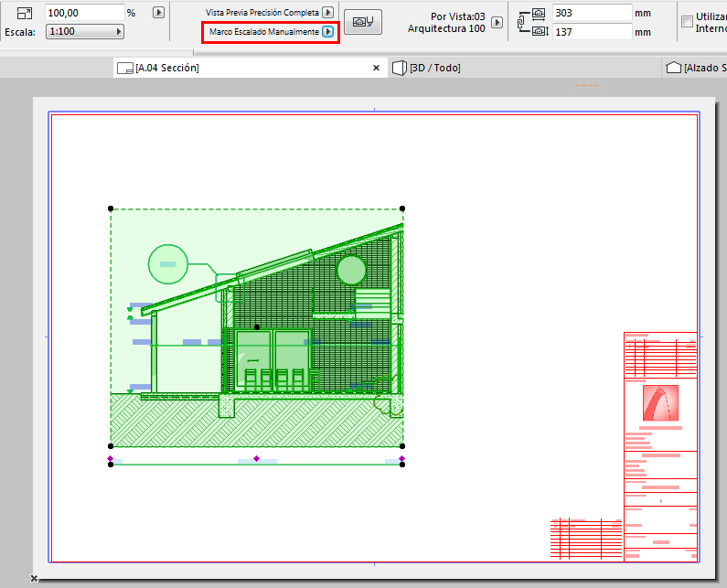This screenshot has width=727, height=588.
Task: Close the A.04 Sección tab
Action: [376, 69]
